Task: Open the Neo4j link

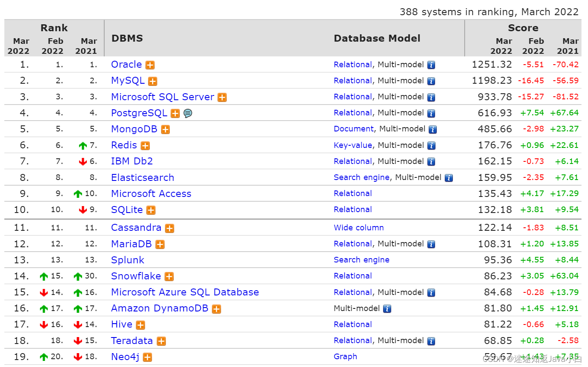Action: tap(125, 357)
